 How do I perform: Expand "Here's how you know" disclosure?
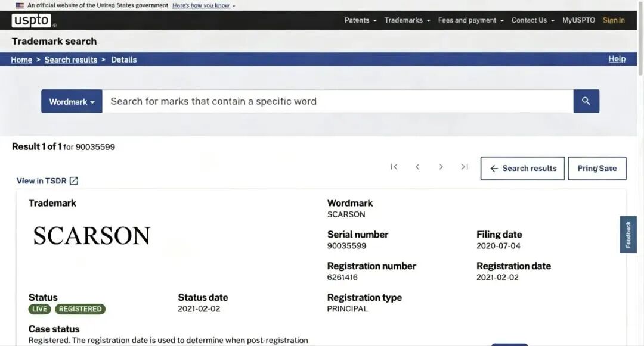(204, 5)
